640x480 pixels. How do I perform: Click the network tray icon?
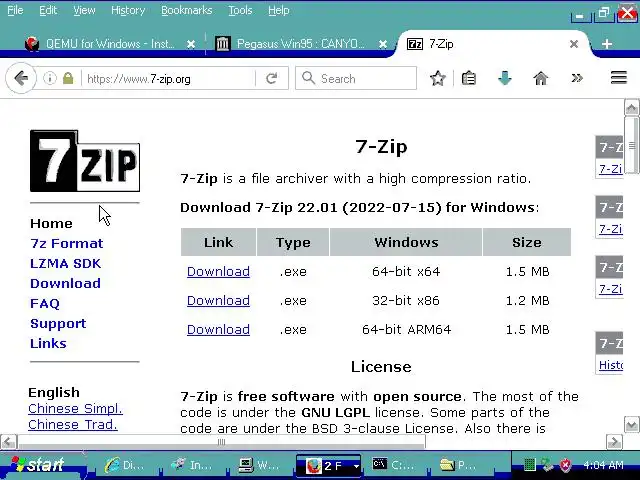pos(547,465)
